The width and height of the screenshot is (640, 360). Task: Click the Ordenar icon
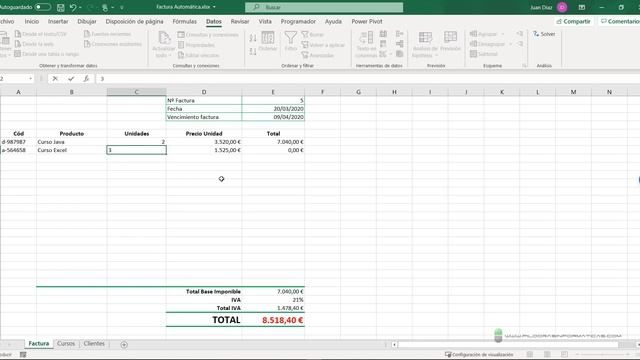point(268,41)
